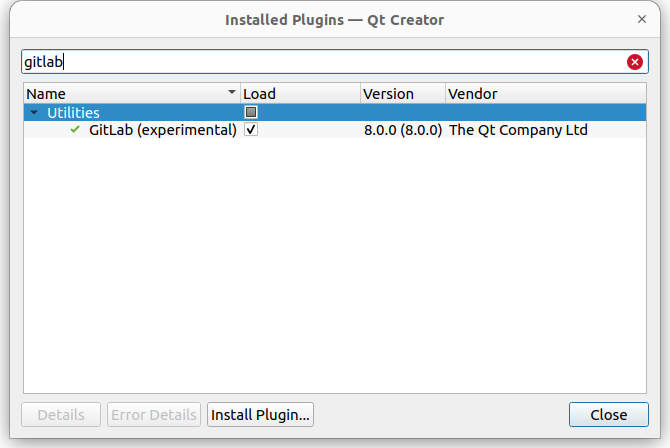Click the 8.0.0 version cell

pos(402,130)
